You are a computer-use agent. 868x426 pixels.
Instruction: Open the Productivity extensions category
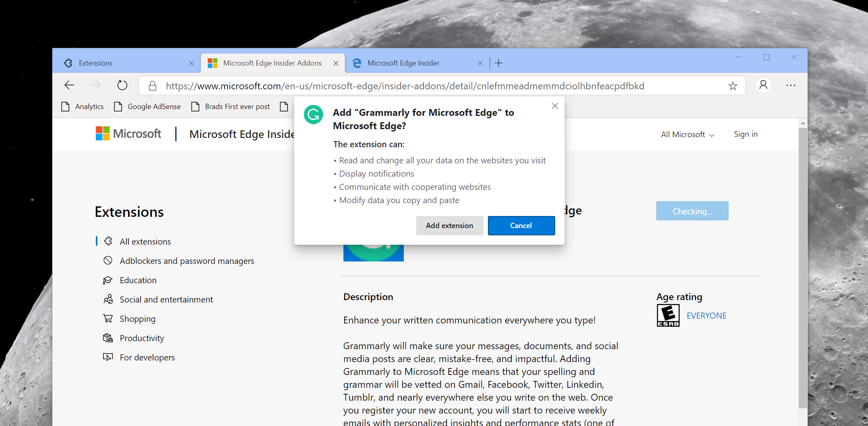pyautogui.click(x=142, y=338)
